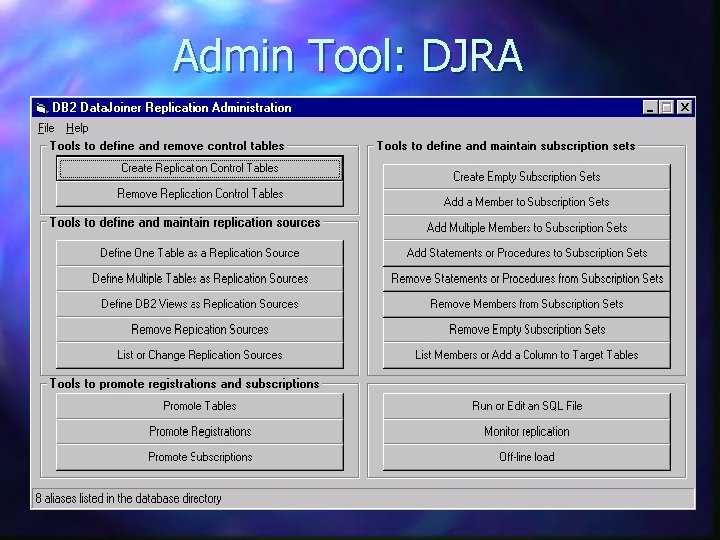Click Create Replication Control Tables button
Screen dimensions: 720x540
click(x=200, y=168)
